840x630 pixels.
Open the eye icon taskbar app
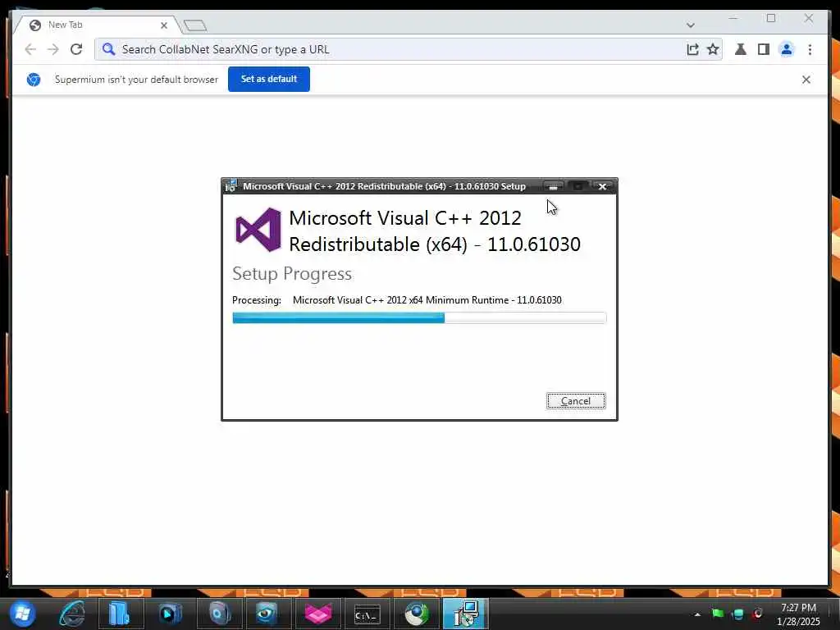pyautogui.click(x=268, y=614)
